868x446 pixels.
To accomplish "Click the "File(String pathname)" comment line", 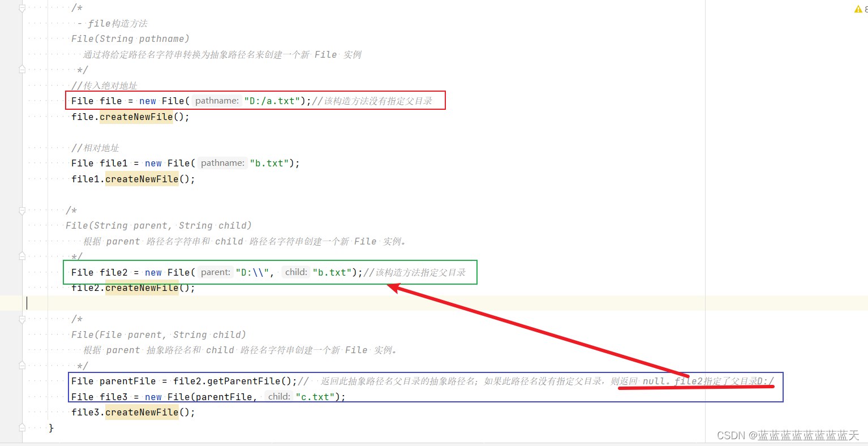I will tap(130, 38).
